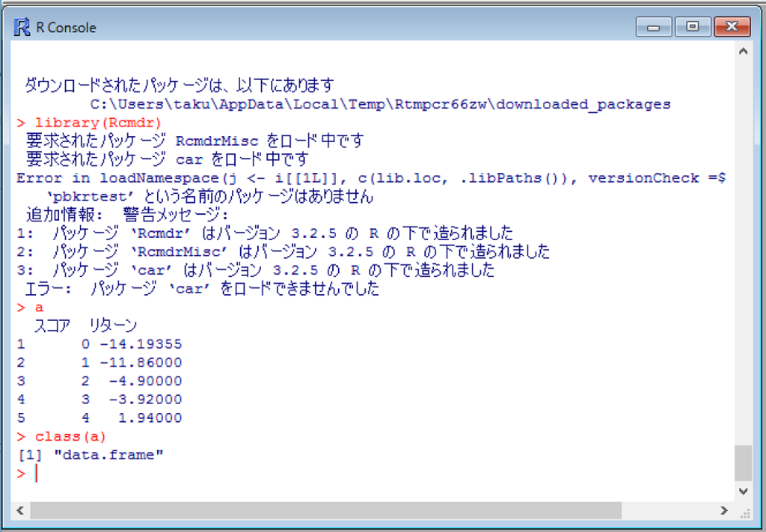Click the warning line about 'RcmdrMisc' version

point(283,251)
